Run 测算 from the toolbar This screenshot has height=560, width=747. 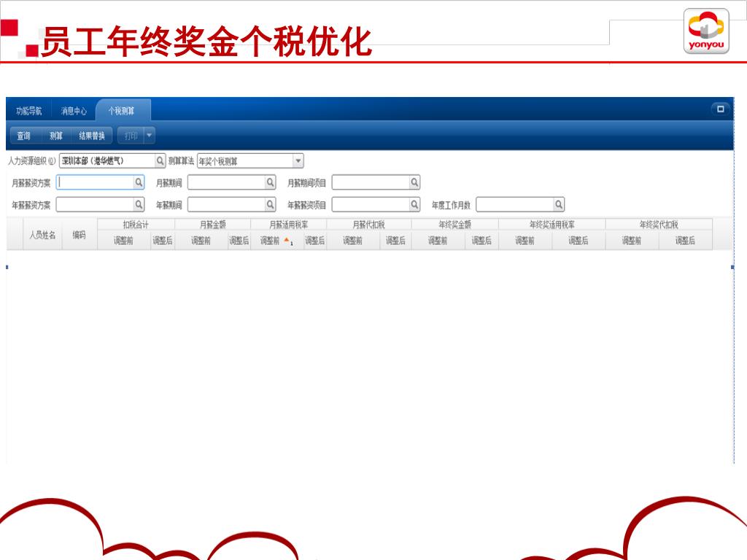55,136
